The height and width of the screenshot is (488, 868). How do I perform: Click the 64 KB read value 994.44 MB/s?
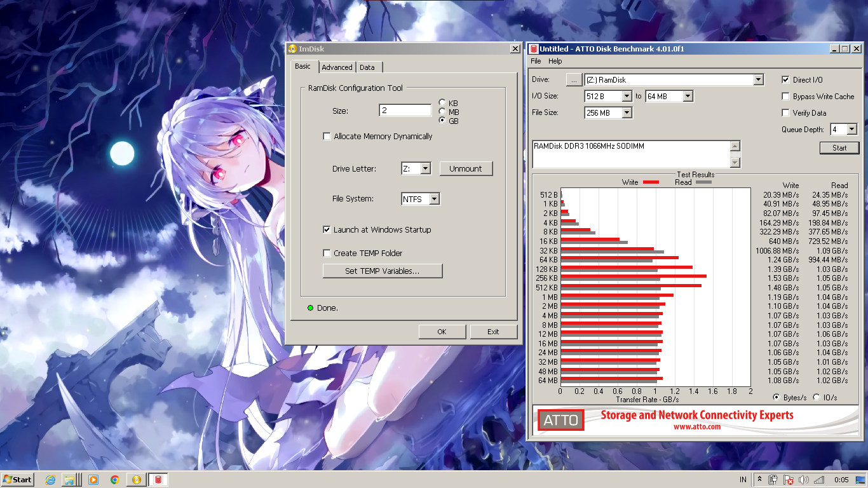tap(827, 260)
